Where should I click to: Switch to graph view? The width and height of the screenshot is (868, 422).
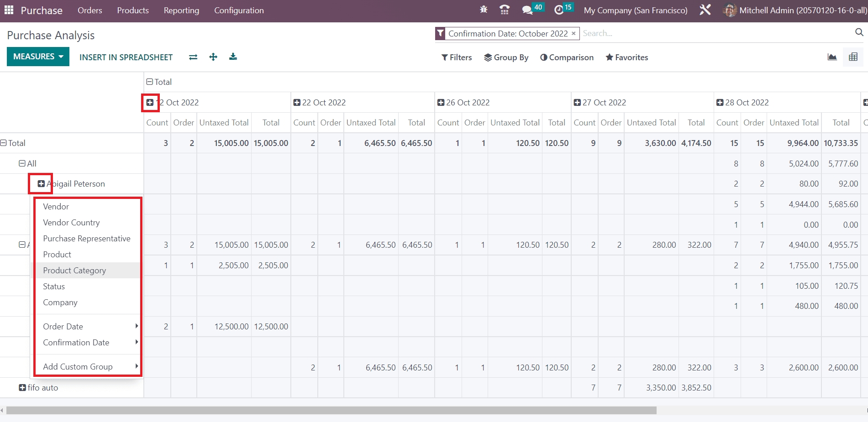[832, 57]
